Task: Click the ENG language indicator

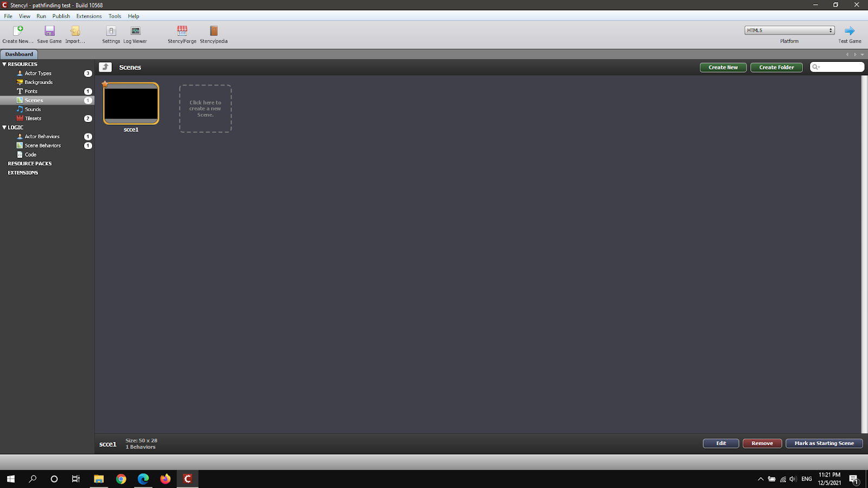Action: coord(807,479)
